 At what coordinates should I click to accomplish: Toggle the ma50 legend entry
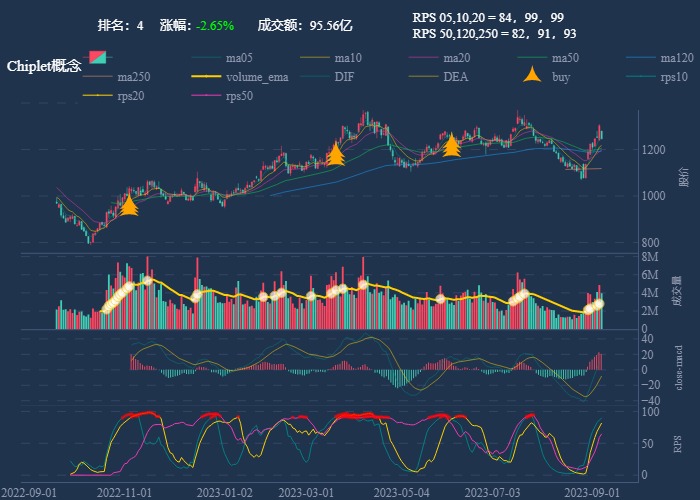[565, 58]
